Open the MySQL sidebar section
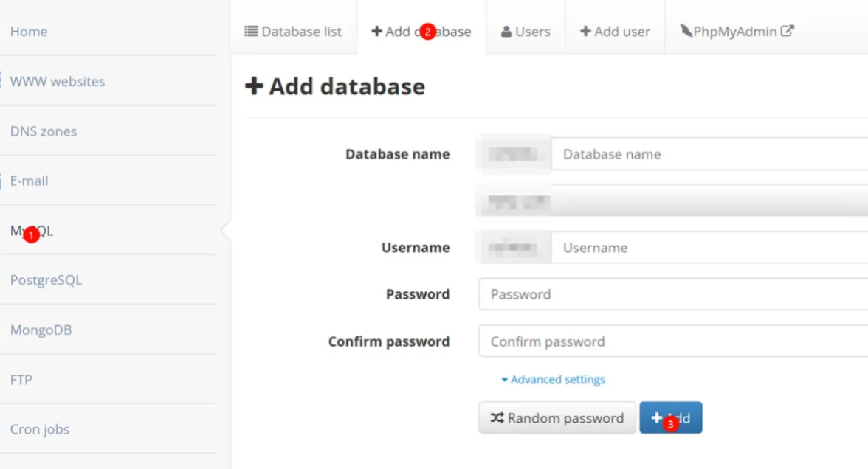The height and width of the screenshot is (469, 868). (x=32, y=231)
